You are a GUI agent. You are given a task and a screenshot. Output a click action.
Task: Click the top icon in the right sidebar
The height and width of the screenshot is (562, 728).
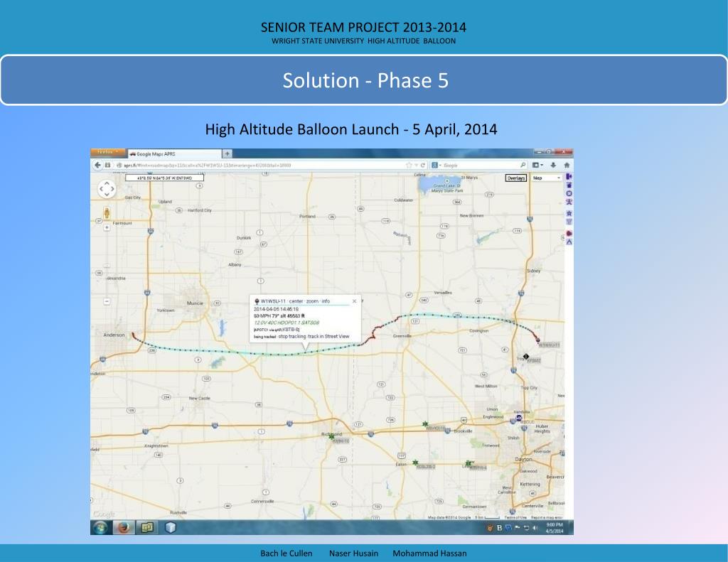tap(569, 176)
